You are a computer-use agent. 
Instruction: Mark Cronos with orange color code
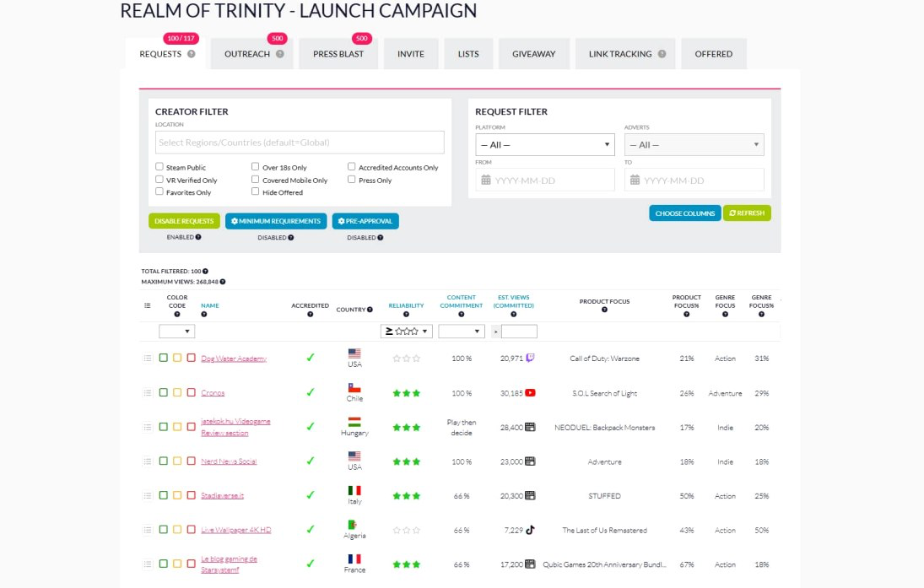[177, 391]
